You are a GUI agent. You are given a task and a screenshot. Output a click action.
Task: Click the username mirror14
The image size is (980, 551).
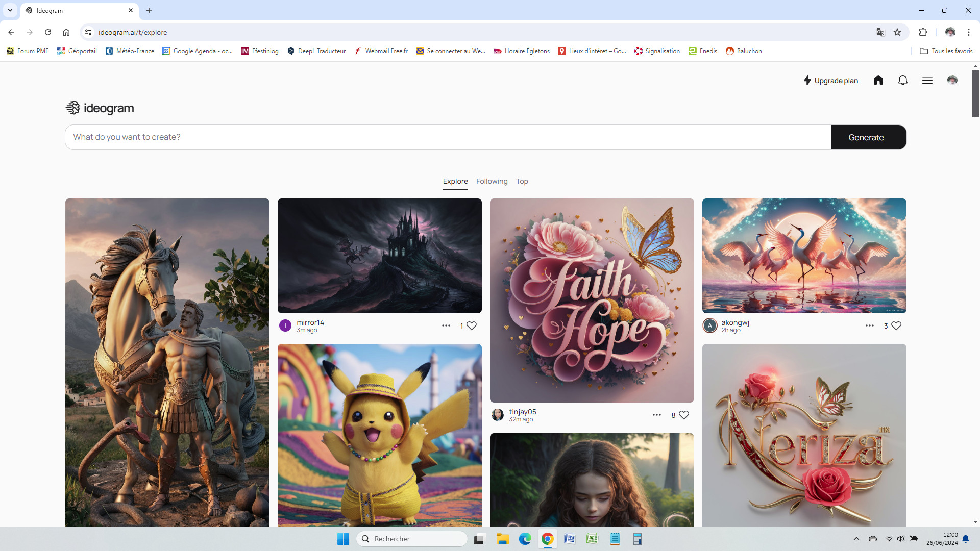pyautogui.click(x=310, y=322)
